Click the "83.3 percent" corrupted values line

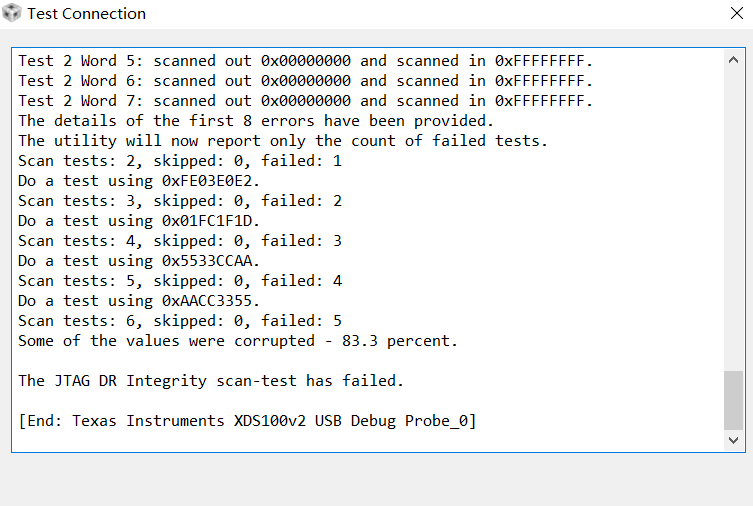point(237,341)
